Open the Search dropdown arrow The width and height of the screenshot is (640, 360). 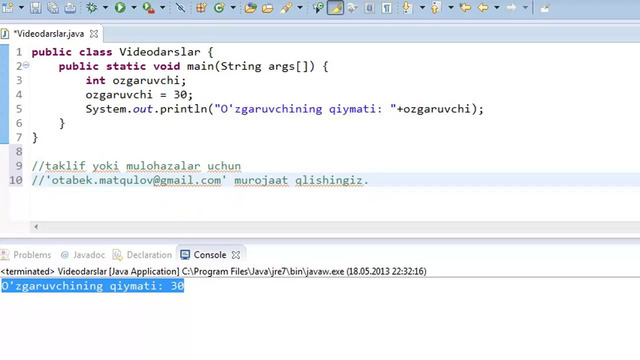pos(300,7)
